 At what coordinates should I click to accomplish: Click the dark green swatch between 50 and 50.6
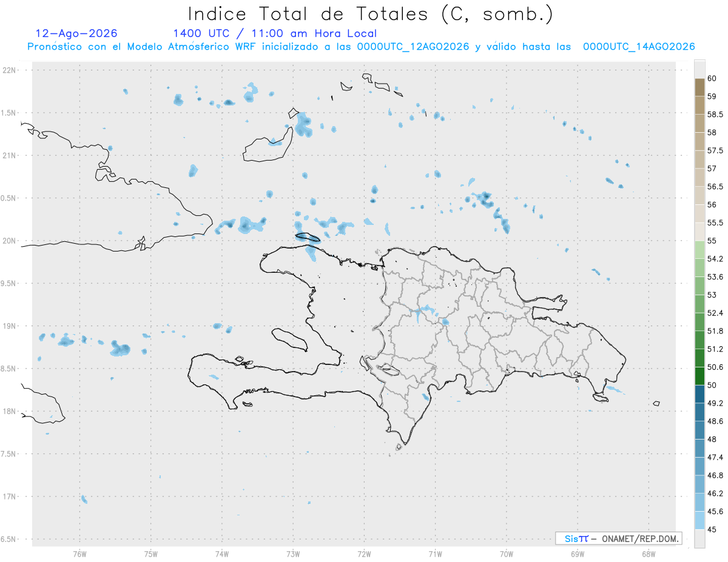pyautogui.click(x=699, y=376)
